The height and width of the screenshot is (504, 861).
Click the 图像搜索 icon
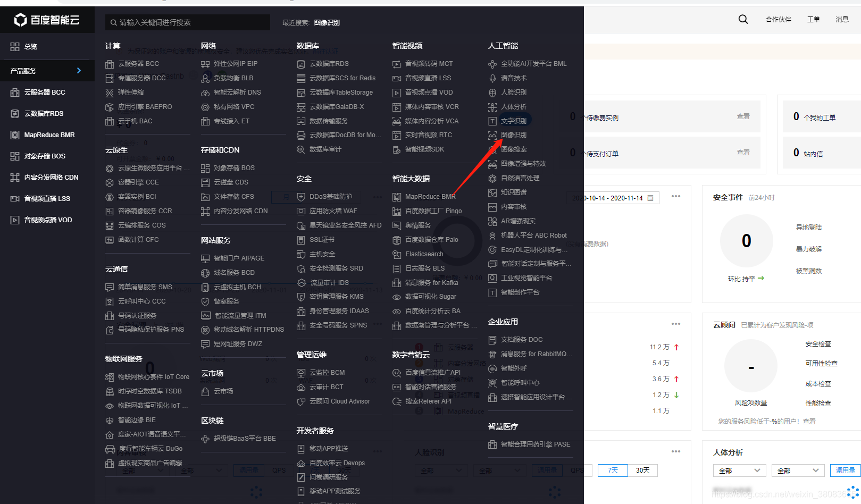[492, 149]
